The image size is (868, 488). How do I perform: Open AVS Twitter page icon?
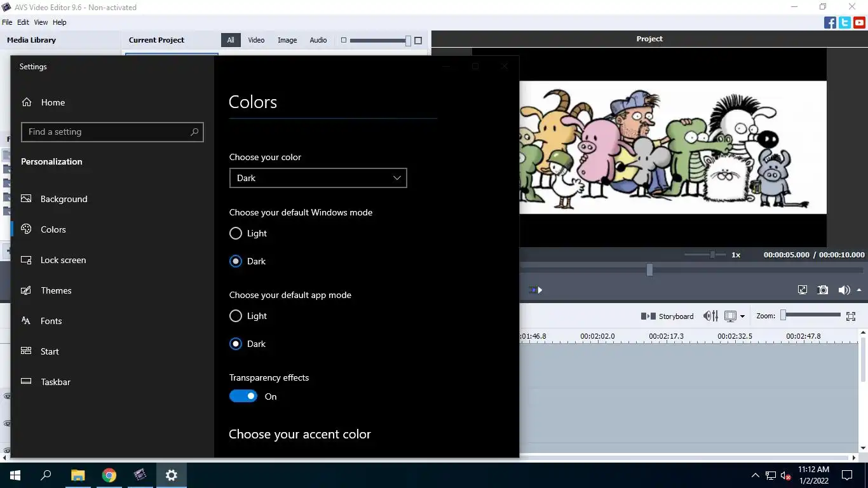(844, 23)
